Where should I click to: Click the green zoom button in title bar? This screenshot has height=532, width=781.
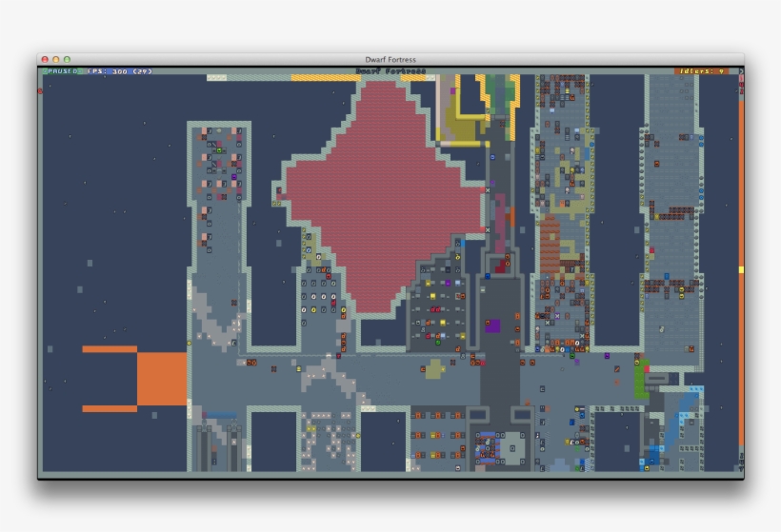(67, 59)
